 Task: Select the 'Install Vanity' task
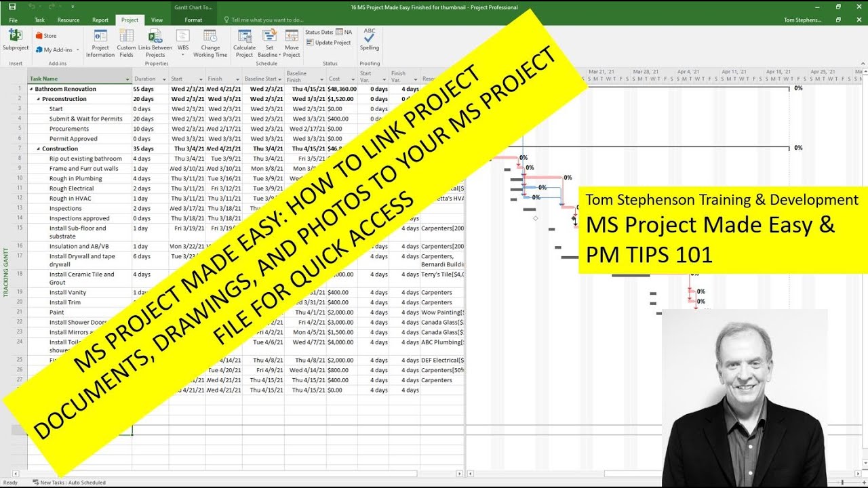pyautogui.click(x=68, y=293)
